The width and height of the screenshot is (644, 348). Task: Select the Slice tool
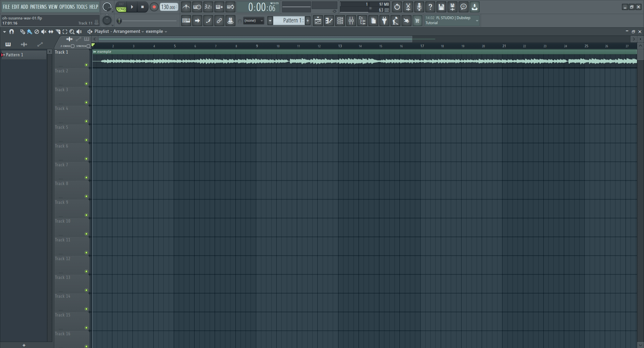click(x=58, y=32)
